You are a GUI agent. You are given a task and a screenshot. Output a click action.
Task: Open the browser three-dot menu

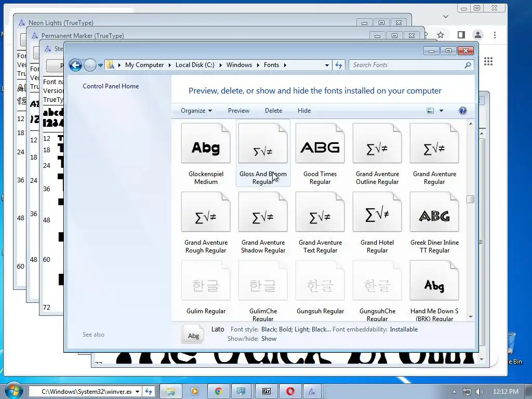(x=495, y=35)
